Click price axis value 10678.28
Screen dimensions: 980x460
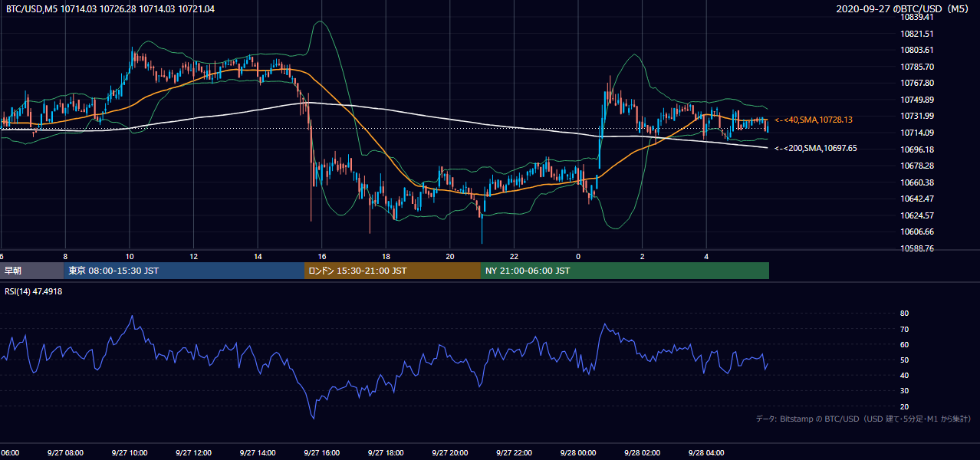(x=917, y=166)
